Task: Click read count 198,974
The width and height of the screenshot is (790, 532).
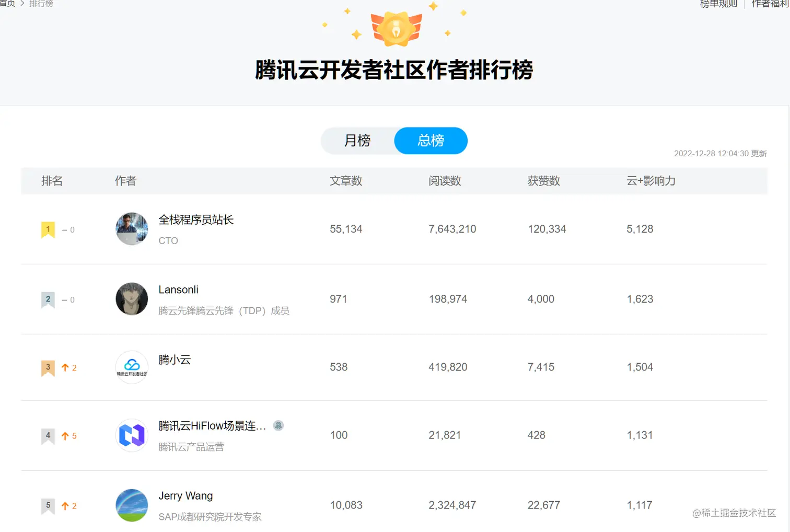Action: (448, 299)
